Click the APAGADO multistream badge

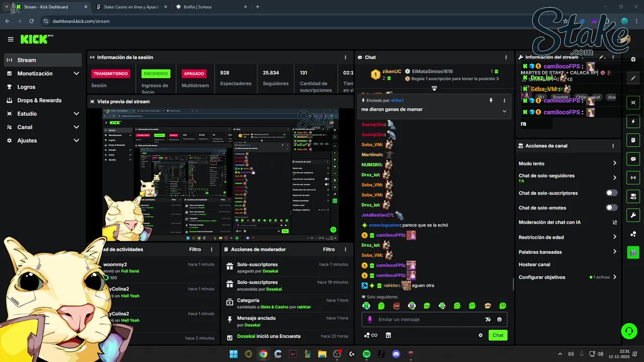[194, 73]
